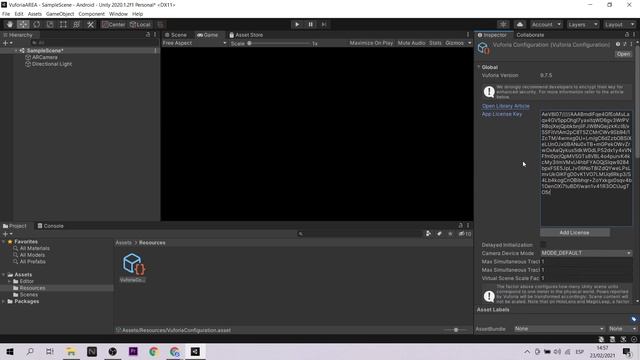Select All Materials in Favorites
Viewport: 640px width, 360px height.
tap(35, 248)
